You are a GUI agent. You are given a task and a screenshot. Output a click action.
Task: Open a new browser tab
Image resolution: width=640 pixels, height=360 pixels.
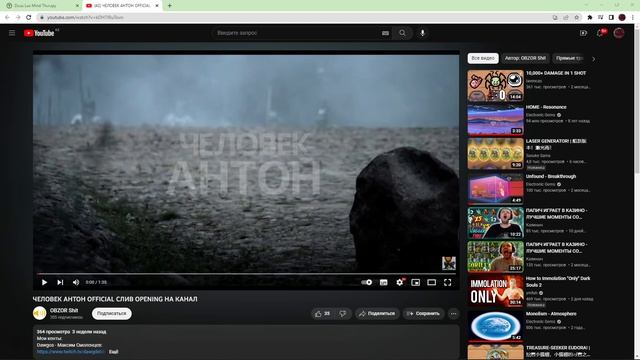(x=169, y=6)
